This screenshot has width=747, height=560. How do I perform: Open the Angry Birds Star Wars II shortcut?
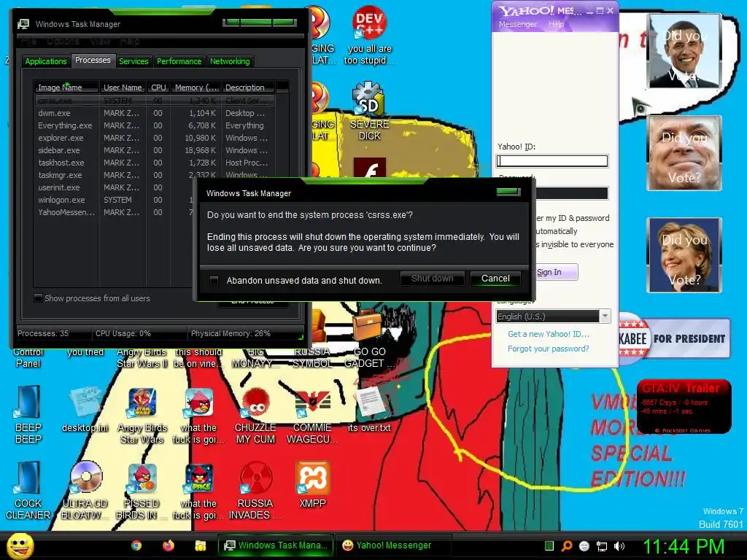coord(142,357)
